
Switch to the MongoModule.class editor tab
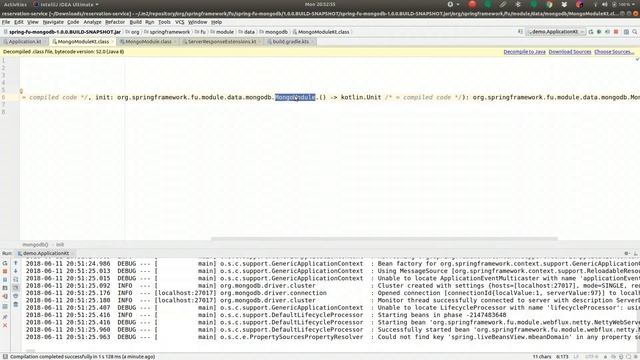click(x=148, y=42)
